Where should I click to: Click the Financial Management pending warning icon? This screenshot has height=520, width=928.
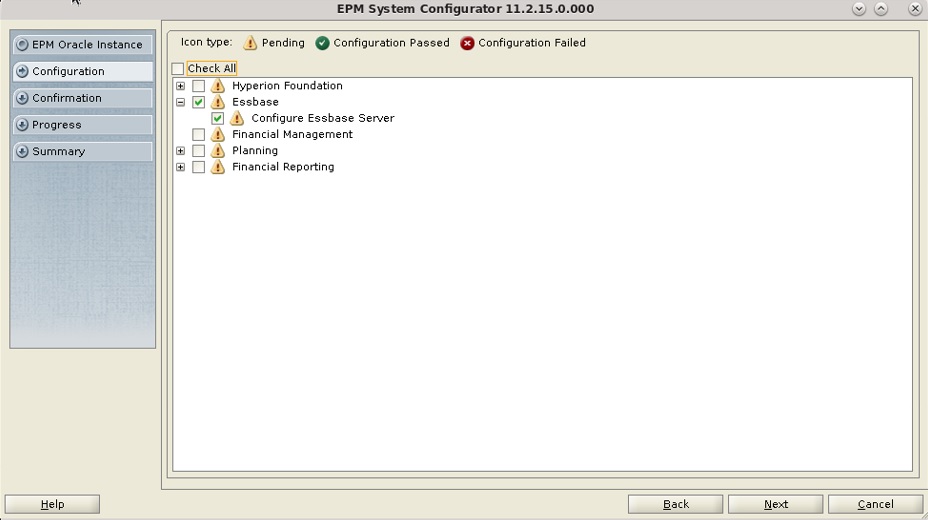(x=218, y=134)
